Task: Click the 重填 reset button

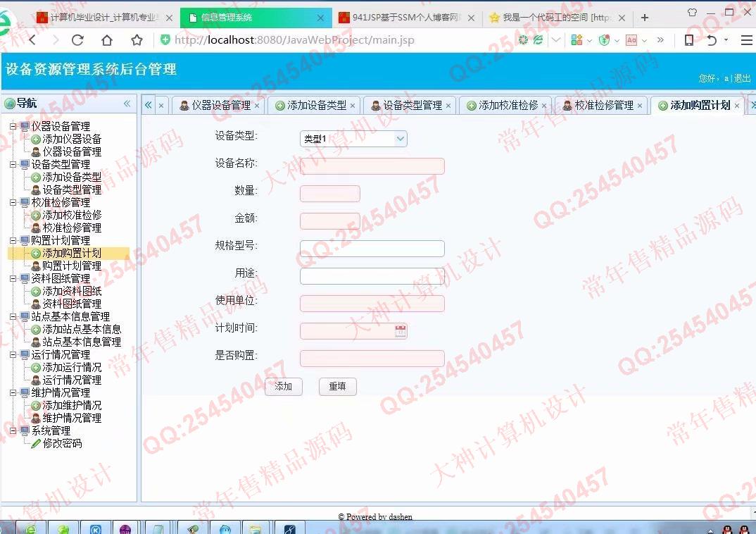Action: tap(337, 386)
